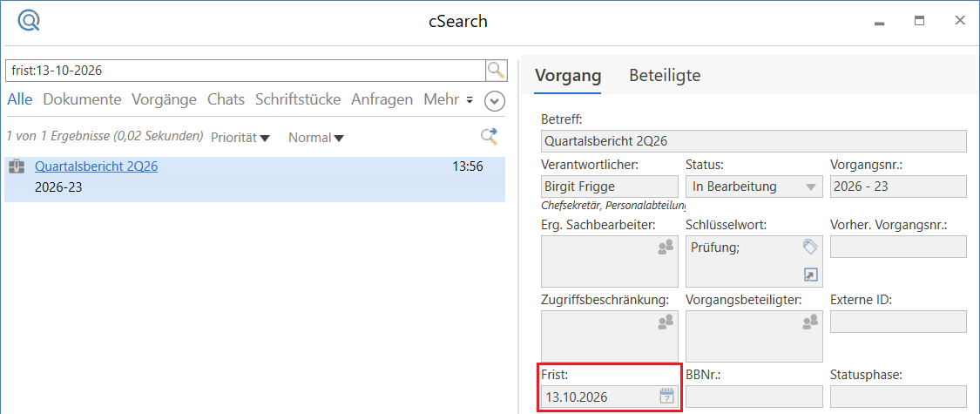Image resolution: width=980 pixels, height=414 pixels.
Task: Expand the Normal view dropdown
Action: 315,138
